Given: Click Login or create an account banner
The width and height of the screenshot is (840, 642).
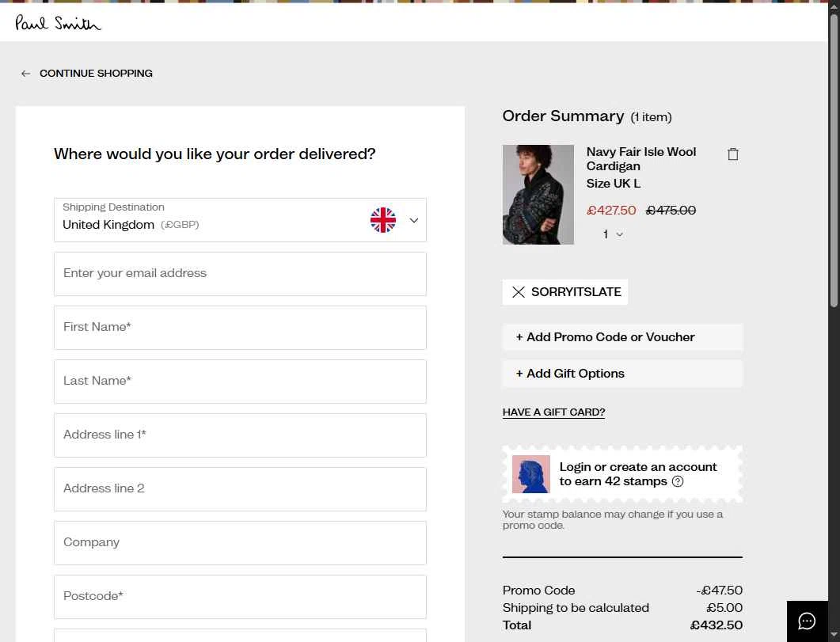Looking at the screenshot, I should point(622,474).
